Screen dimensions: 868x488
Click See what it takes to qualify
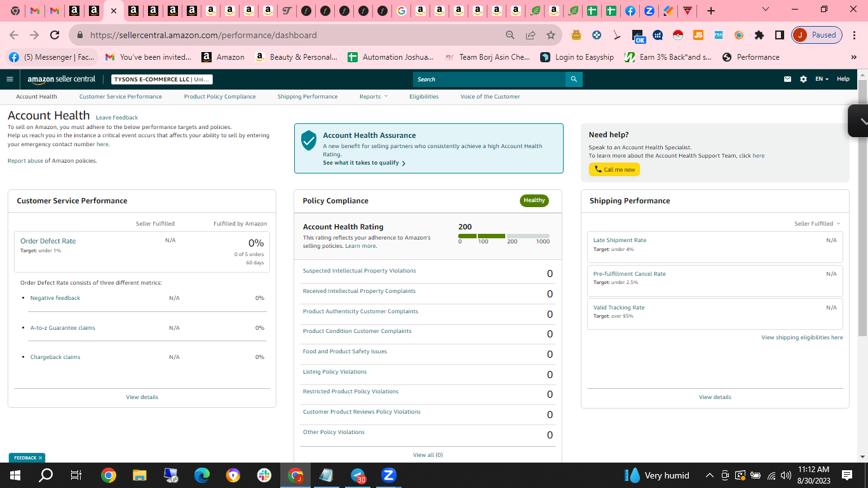[x=364, y=163]
